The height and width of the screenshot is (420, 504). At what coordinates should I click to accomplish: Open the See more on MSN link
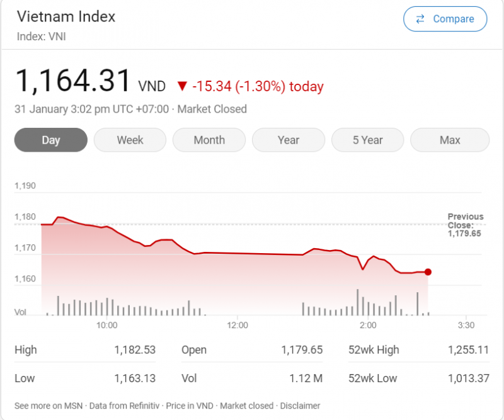[49, 406]
